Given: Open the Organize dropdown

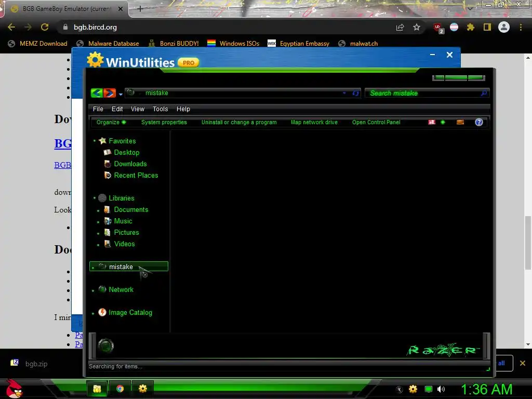Looking at the screenshot, I should 111,122.
